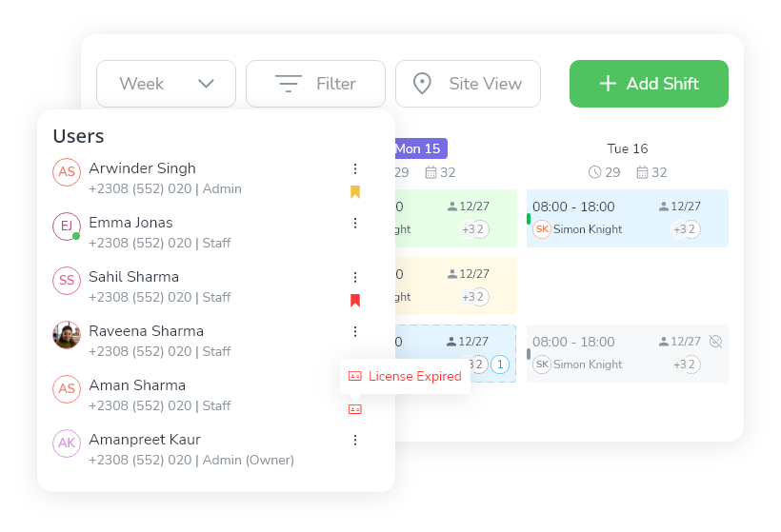Click red bookmark flag next to Sahil Sharma
Image resolution: width=781 pixels, height=532 pixels.
point(355,301)
